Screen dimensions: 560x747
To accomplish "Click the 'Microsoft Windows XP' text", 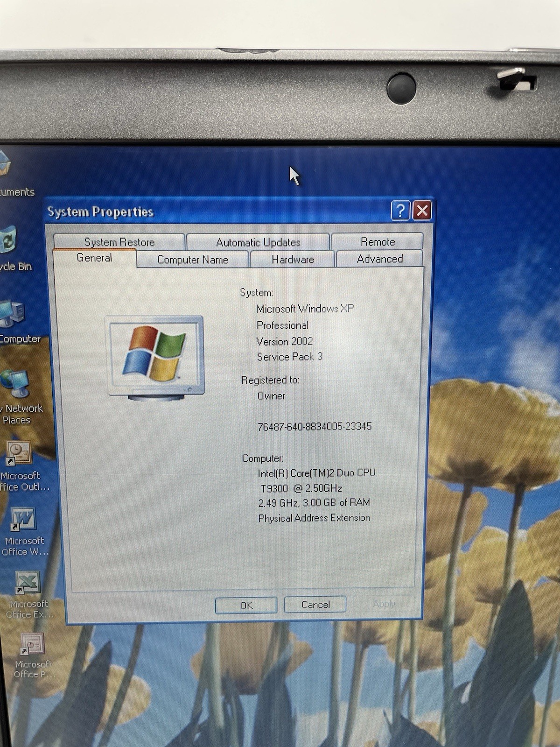I will tap(305, 309).
